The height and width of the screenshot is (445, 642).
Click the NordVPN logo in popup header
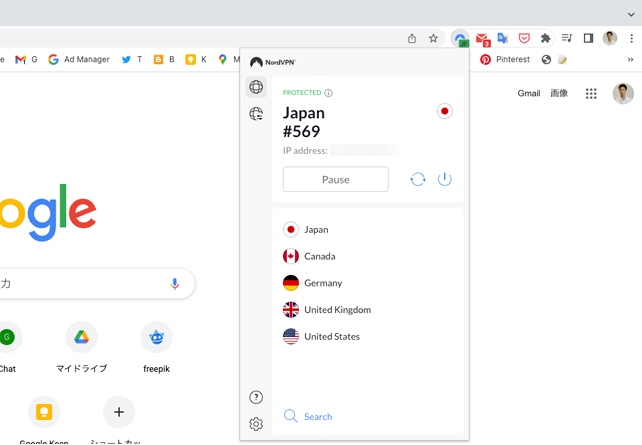(x=273, y=62)
